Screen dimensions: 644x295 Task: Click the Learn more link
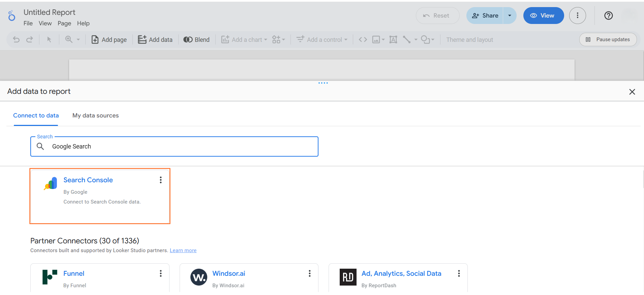(183, 250)
